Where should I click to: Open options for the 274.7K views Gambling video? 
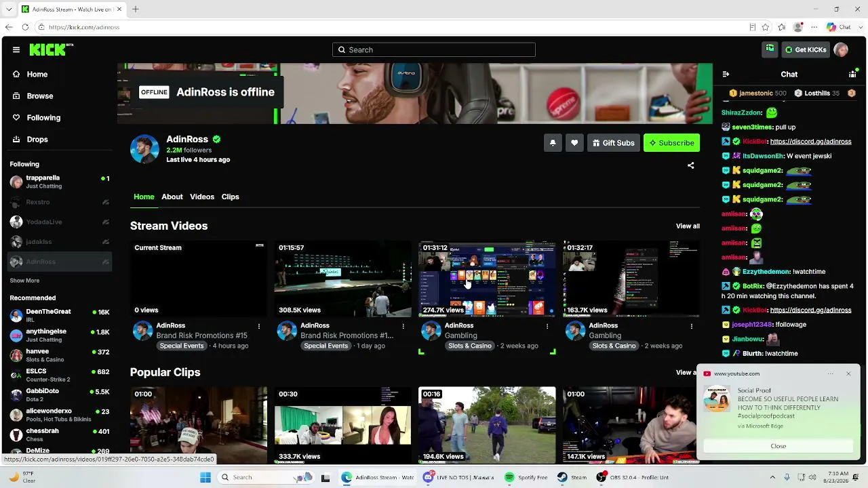point(547,326)
